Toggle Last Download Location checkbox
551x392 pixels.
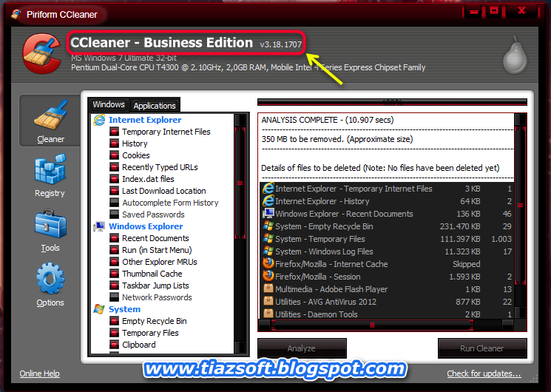coord(114,191)
